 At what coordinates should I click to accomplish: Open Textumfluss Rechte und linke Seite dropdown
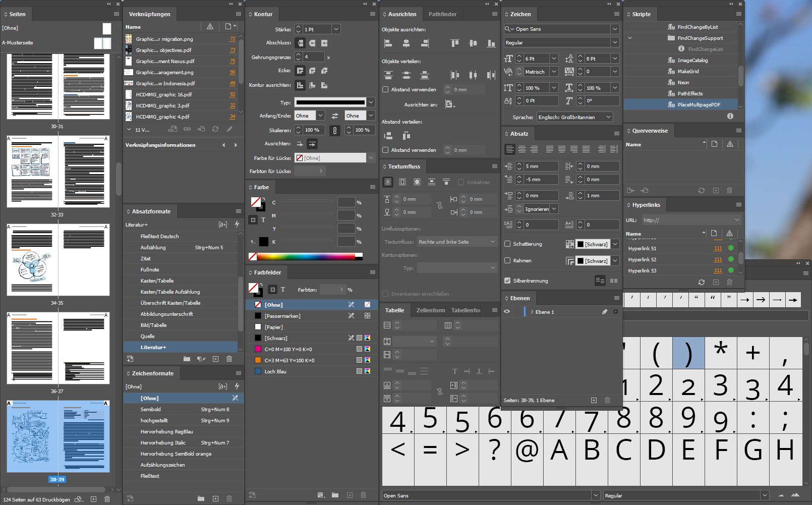[457, 242]
